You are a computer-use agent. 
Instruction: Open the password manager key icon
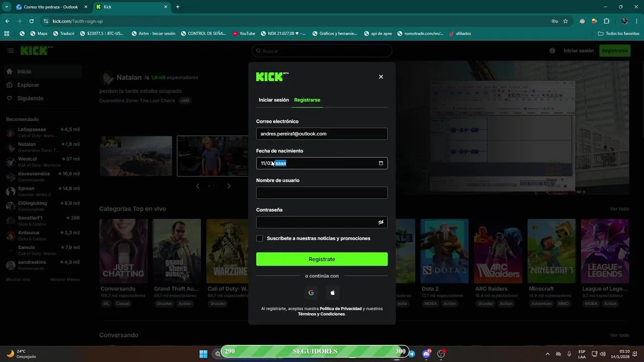554,21
